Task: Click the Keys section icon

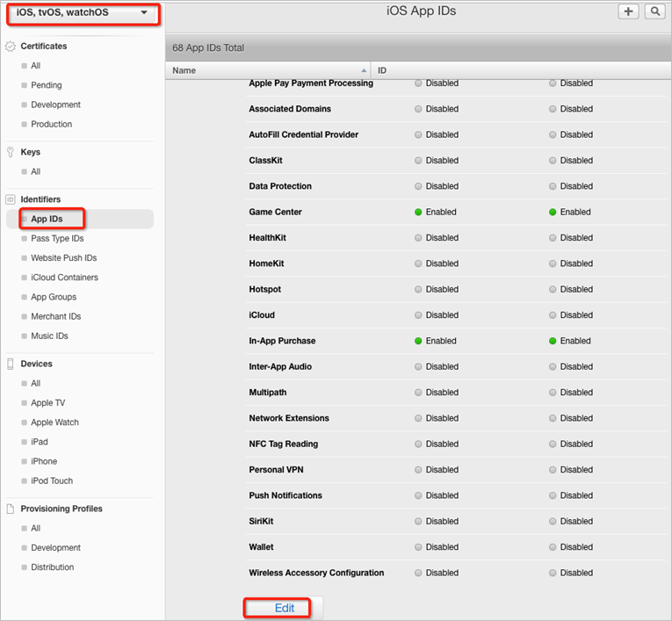Action: pos(11,152)
